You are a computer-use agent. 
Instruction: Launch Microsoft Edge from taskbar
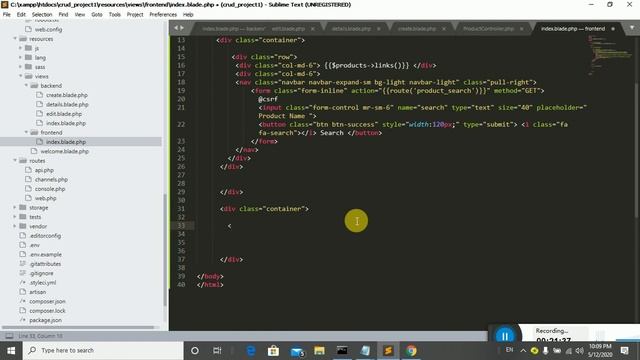click(x=251, y=351)
